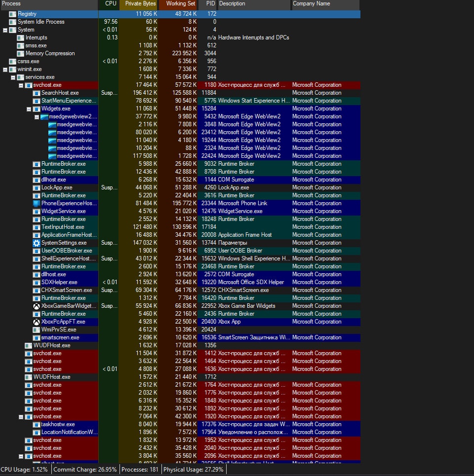This screenshot has height=476, width=474.
Task: Click the msedgewebview2 parent process icon
Action: (44, 116)
